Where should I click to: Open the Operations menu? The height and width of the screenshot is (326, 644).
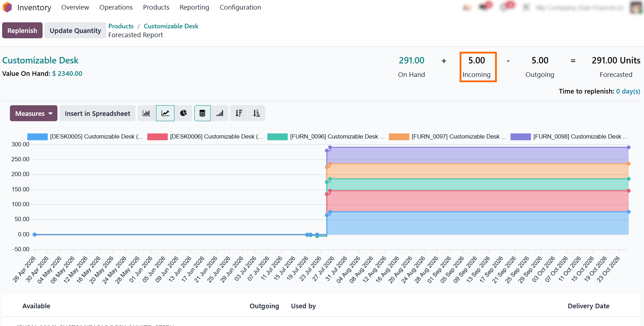pos(116,7)
